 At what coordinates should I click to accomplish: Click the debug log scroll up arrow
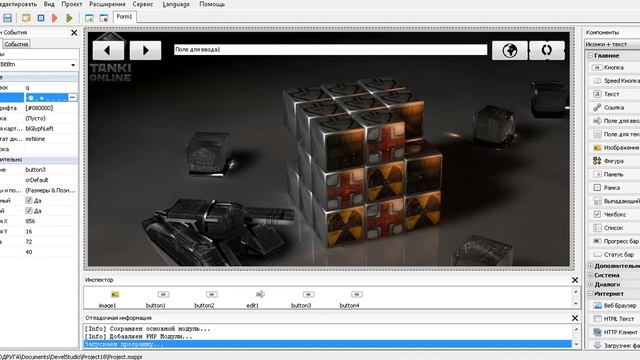[x=576, y=329]
